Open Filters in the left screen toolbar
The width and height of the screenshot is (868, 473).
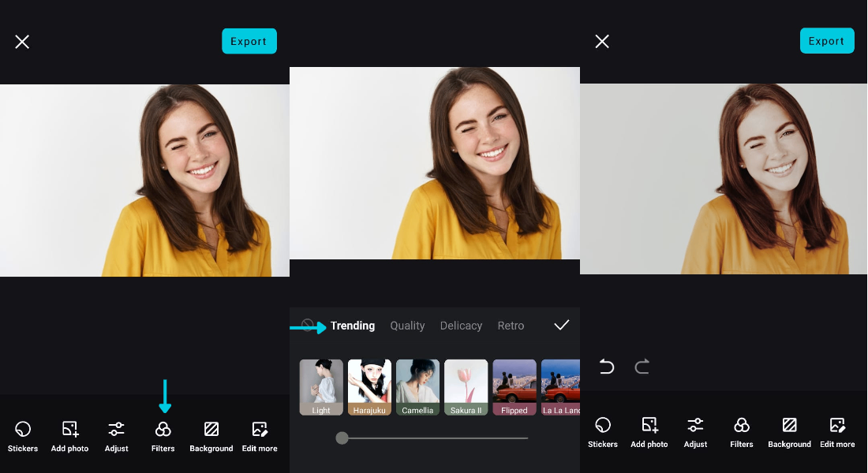(x=163, y=436)
